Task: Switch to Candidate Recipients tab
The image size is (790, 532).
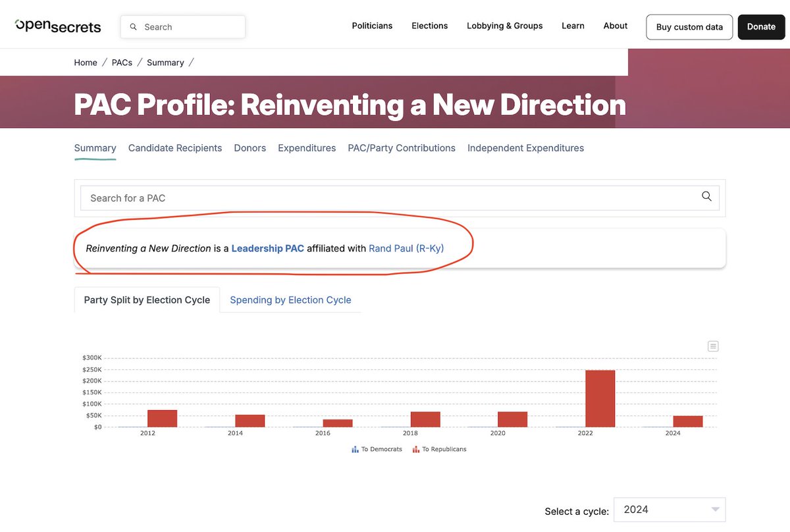Action: 175,148
